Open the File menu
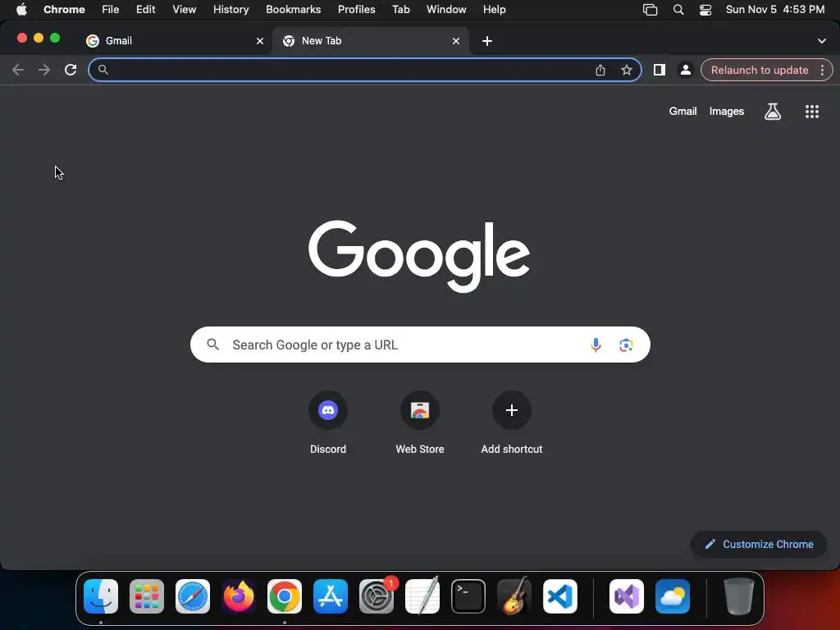Image resolution: width=840 pixels, height=630 pixels. 111,10
